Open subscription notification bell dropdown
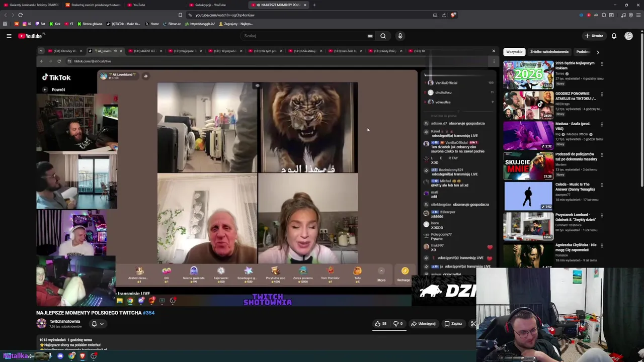This screenshot has width=644, height=362. pyautogui.click(x=97, y=324)
